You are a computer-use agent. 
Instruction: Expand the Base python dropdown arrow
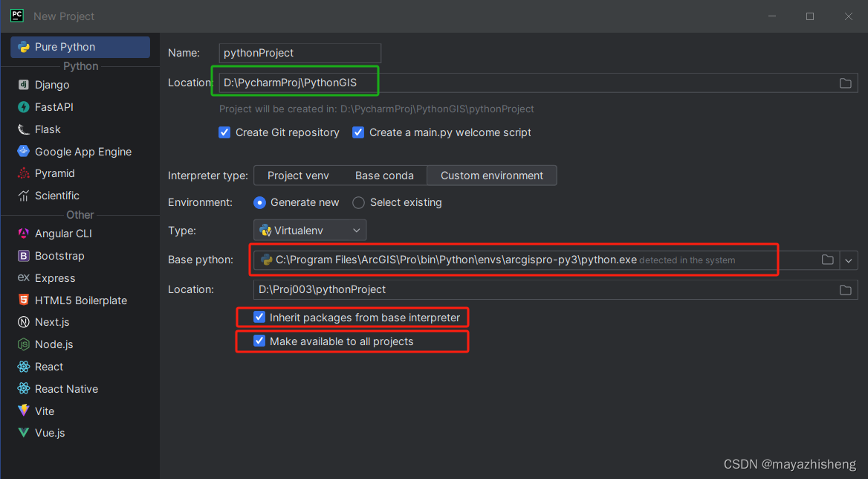[849, 260]
